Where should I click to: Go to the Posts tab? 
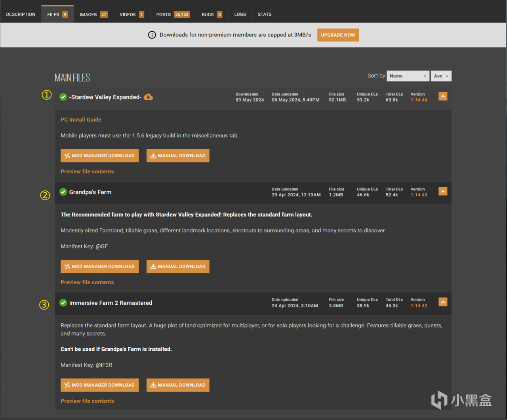coord(173,14)
